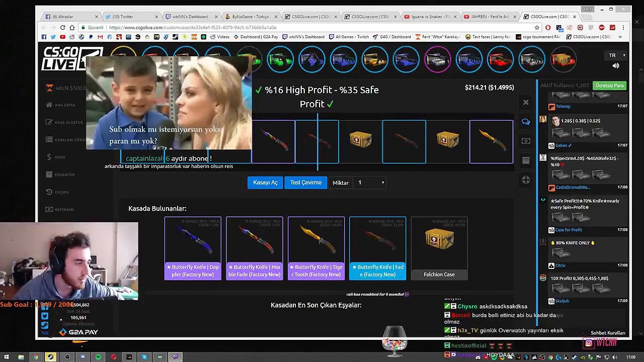Select the Butterfly Knife Doppler item card
Image resolution: width=644 pixels, height=362 pixels.
[193, 248]
